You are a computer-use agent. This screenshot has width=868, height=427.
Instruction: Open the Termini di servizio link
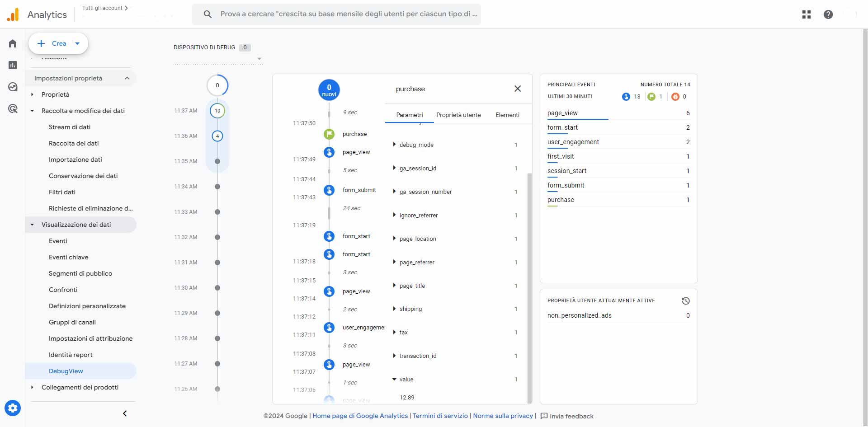point(440,416)
